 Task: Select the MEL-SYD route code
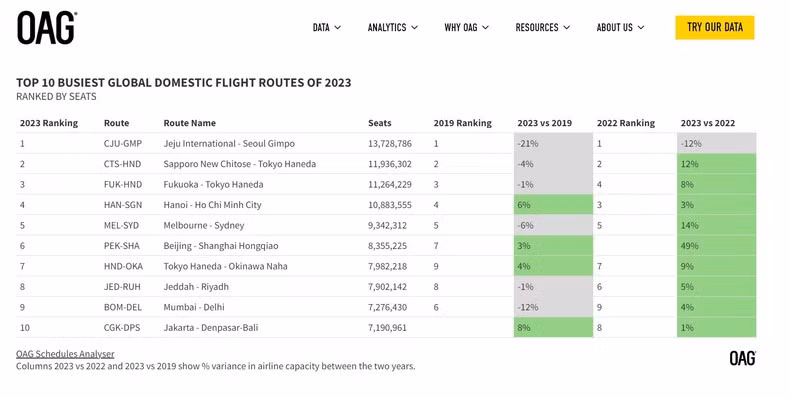click(122, 225)
